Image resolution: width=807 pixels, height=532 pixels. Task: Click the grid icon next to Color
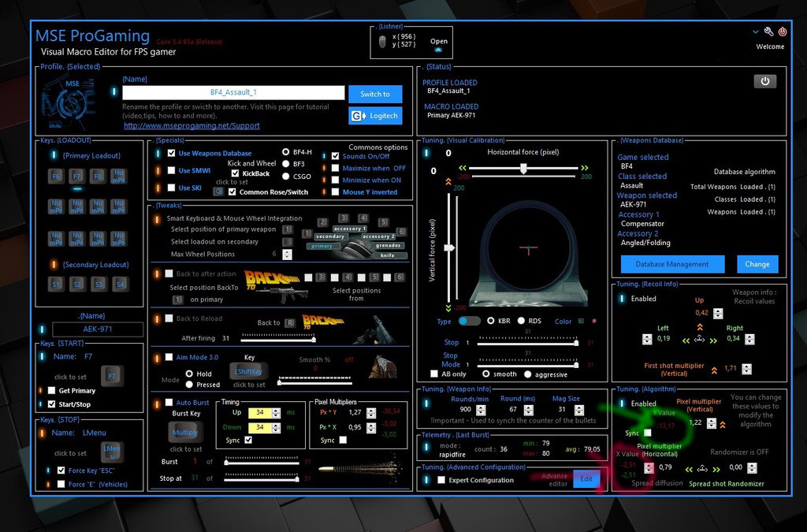tap(581, 321)
